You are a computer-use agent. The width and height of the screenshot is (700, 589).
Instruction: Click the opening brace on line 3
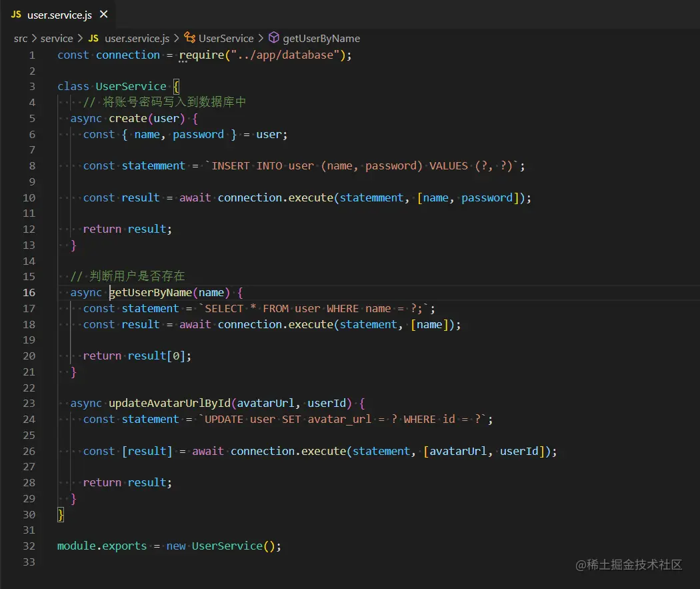177,86
